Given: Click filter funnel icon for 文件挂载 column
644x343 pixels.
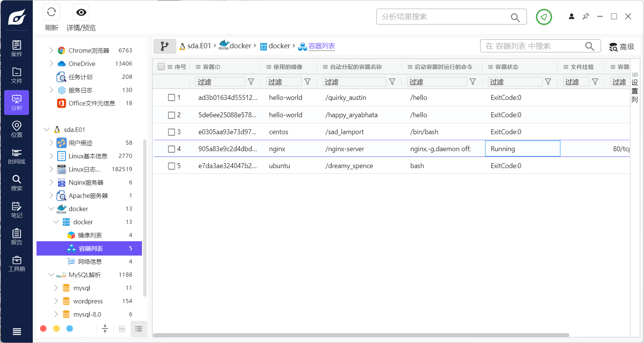Looking at the screenshot, I should coord(595,82).
